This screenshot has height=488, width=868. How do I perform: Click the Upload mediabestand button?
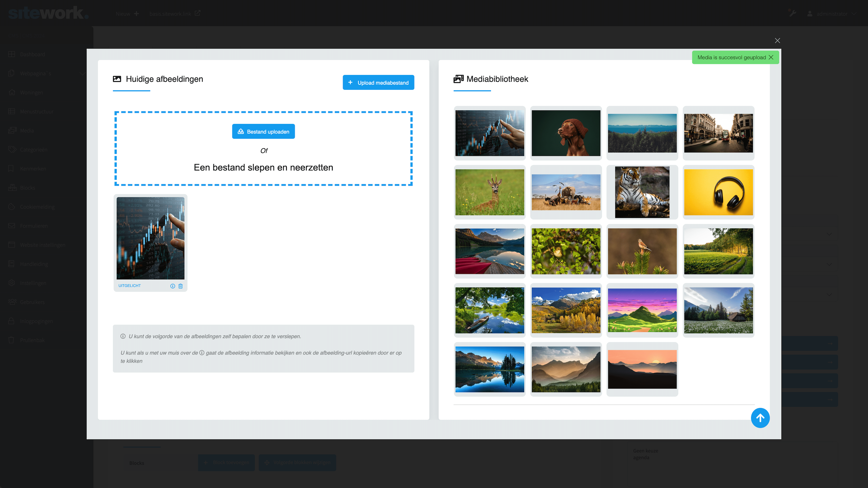[x=378, y=83]
